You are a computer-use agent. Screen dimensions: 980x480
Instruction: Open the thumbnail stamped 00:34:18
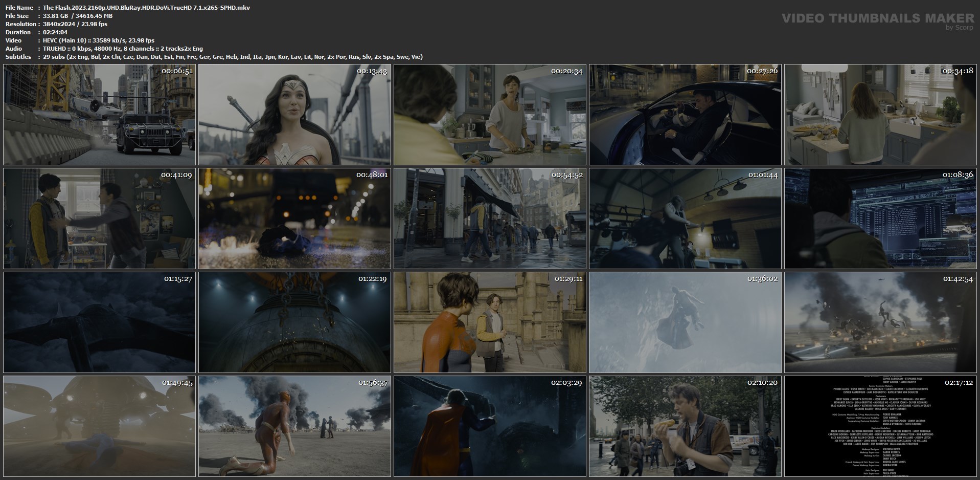pos(880,115)
